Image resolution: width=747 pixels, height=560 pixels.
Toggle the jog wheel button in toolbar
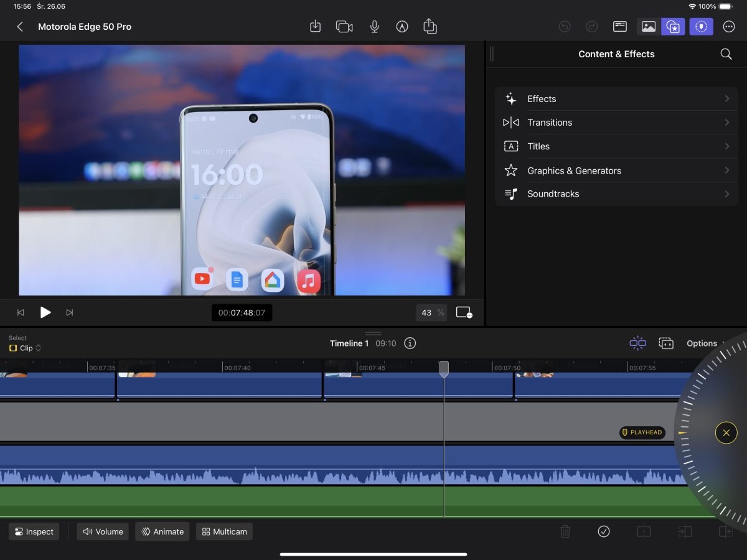click(x=702, y=27)
